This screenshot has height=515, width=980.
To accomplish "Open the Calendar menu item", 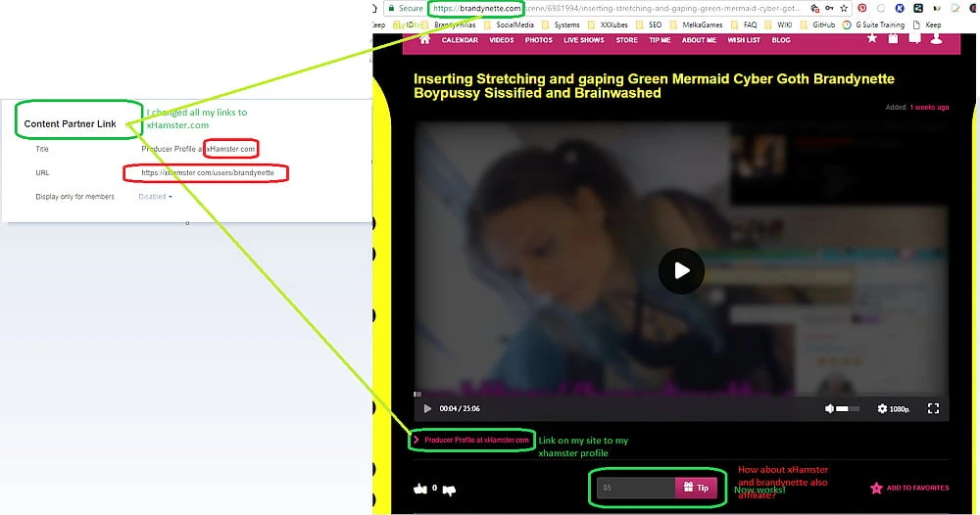I will [460, 40].
